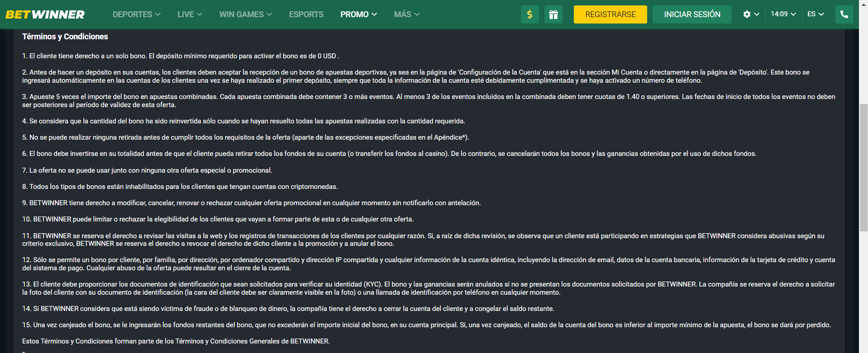Expand the MÁS menu

pyautogui.click(x=407, y=14)
